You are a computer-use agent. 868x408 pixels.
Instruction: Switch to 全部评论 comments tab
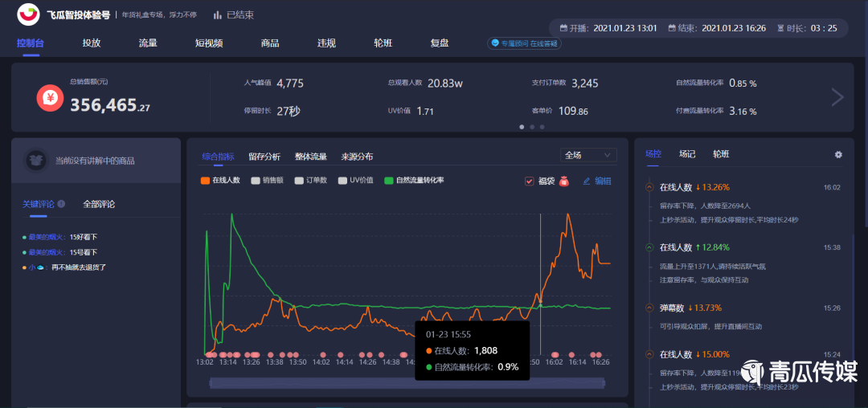(x=99, y=204)
